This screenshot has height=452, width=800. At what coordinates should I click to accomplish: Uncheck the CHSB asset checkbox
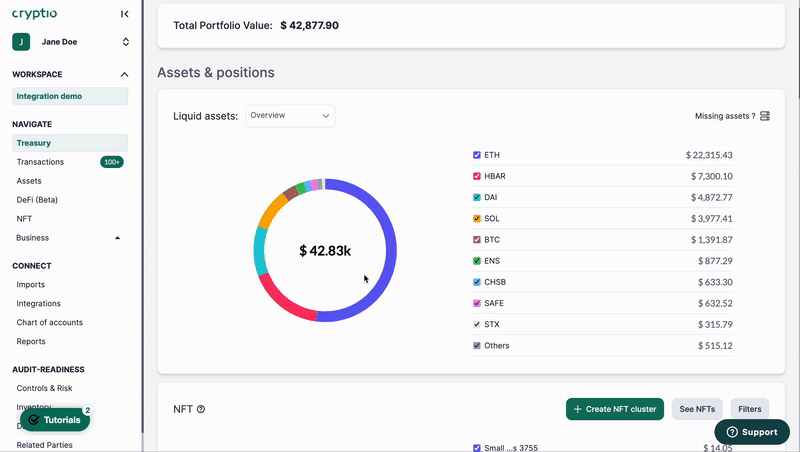[x=477, y=282]
